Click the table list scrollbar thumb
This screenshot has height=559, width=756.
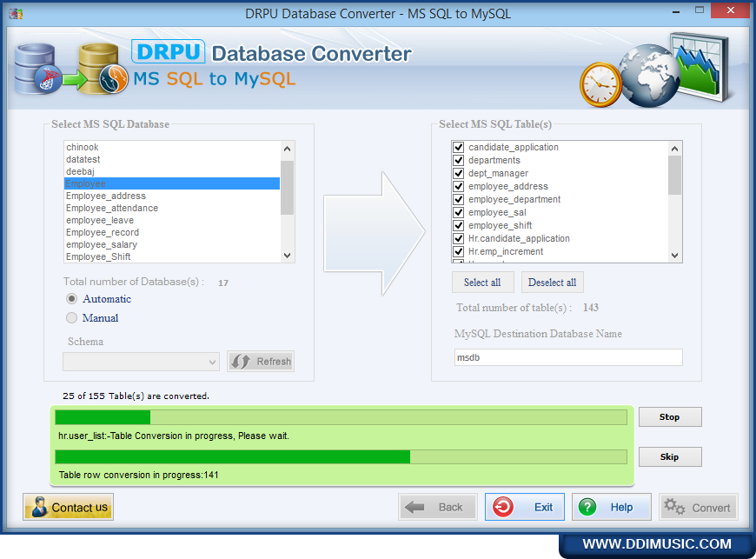click(674, 176)
